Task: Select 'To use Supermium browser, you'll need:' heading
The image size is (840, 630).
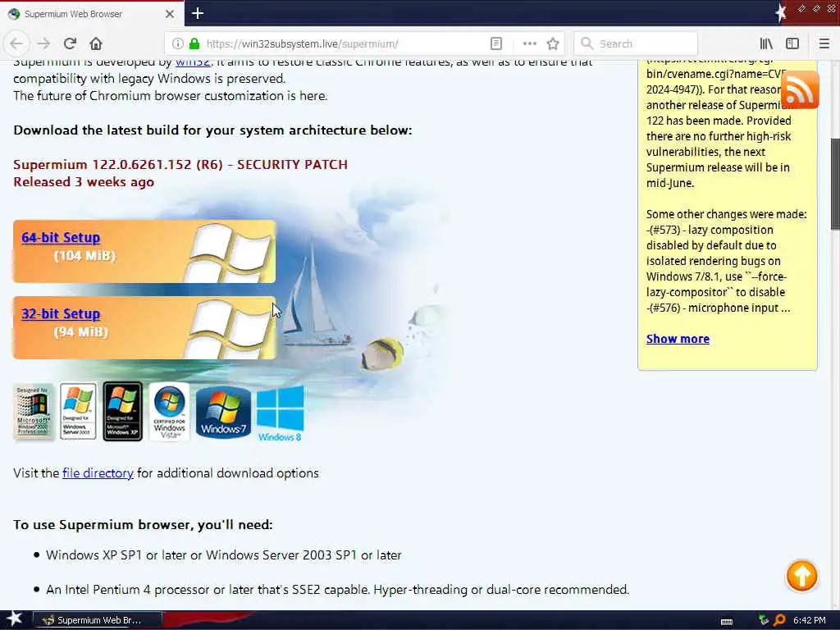Action: (x=143, y=524)
